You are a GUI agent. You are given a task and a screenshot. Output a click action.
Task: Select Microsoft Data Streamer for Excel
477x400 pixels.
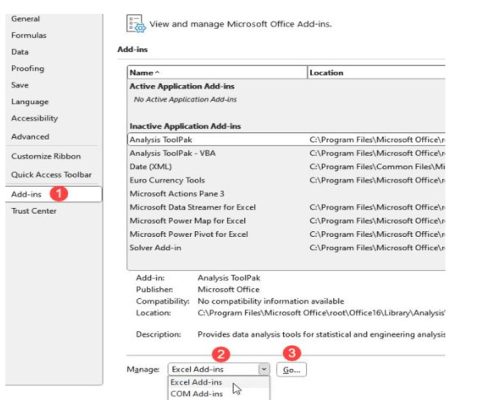coord(286,207)
